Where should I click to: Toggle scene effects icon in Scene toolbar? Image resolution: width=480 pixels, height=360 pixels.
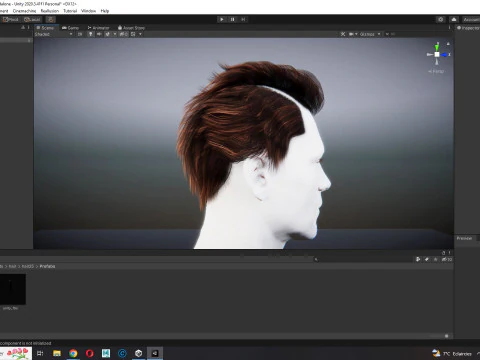click(x=107, y=34)
